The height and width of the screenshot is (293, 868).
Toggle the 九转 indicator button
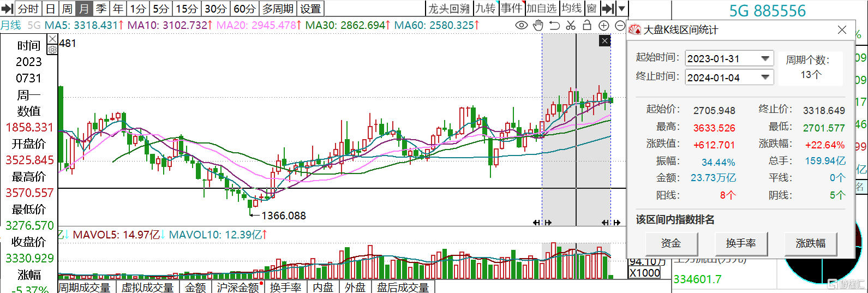click(x=485, y=8)
